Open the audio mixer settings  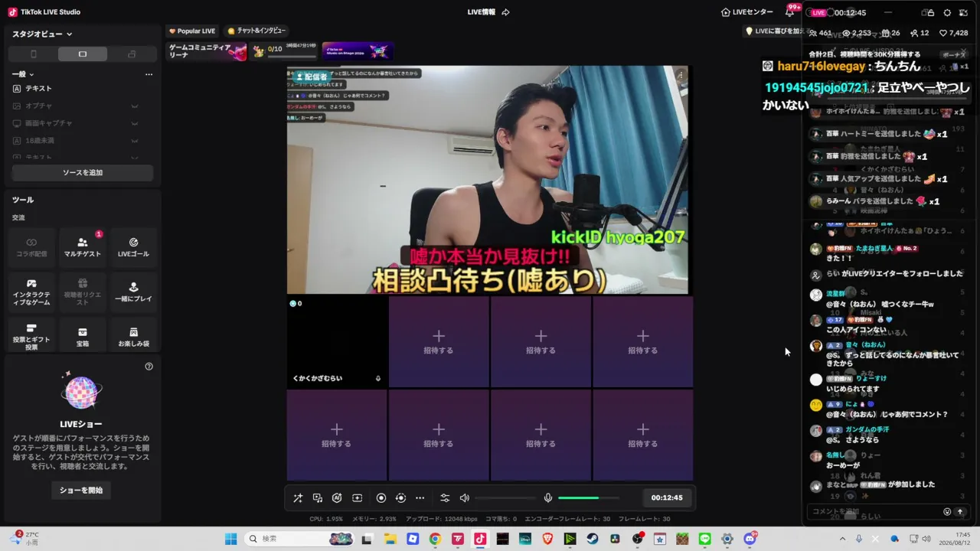pos(445,498)
